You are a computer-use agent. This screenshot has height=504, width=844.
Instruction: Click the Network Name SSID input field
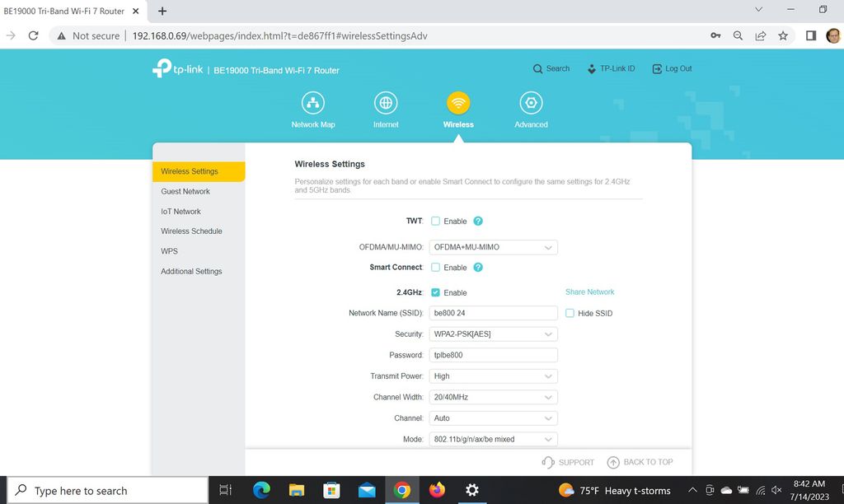click(x=493, y=313)
